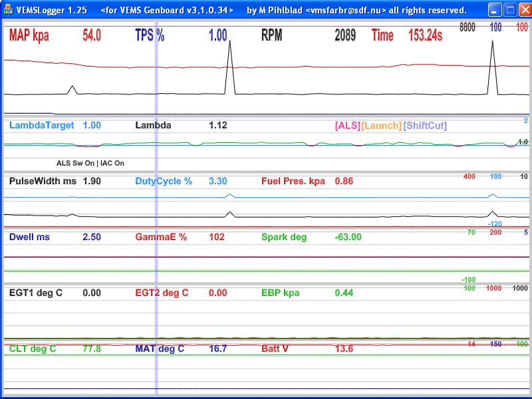This screenshot has height=399, width=532.
Task: Click the PulseWidth ms label
Action: pos(43,181)
